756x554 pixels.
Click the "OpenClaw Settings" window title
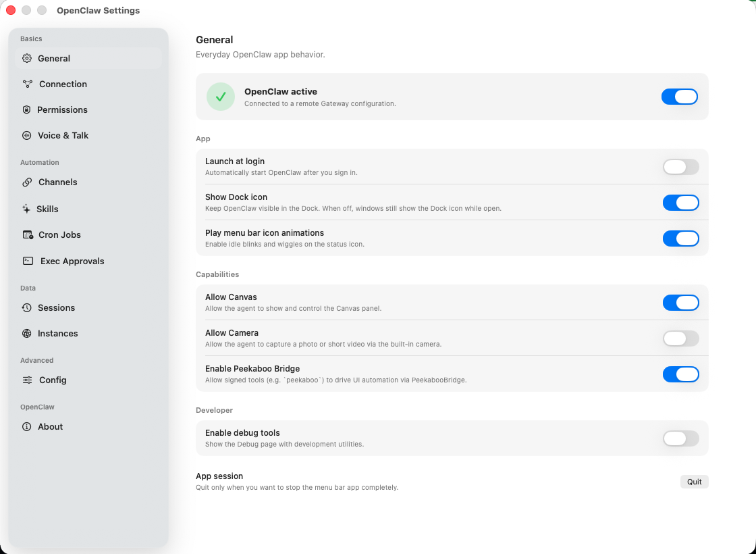(x=99, y=11)
